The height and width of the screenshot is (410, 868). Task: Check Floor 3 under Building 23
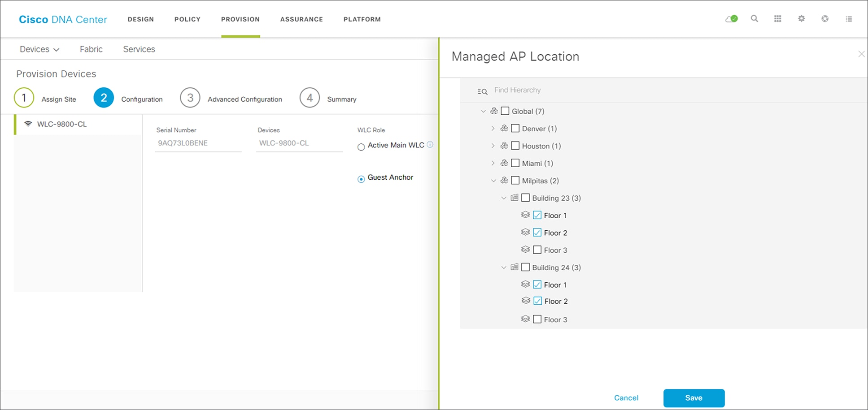537,250
